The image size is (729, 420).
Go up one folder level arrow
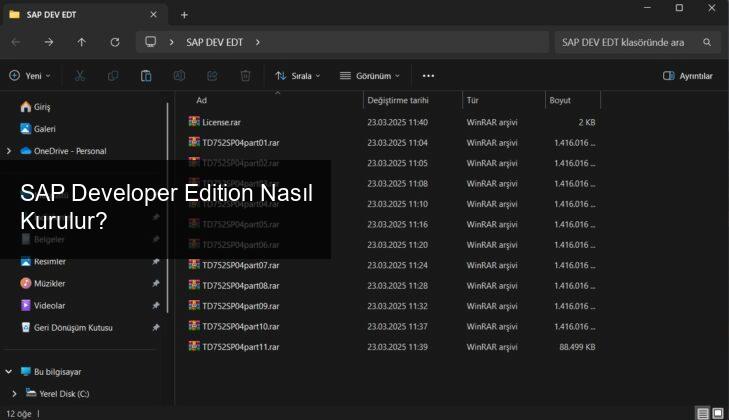pyautogui.click(x=81, y=42)
